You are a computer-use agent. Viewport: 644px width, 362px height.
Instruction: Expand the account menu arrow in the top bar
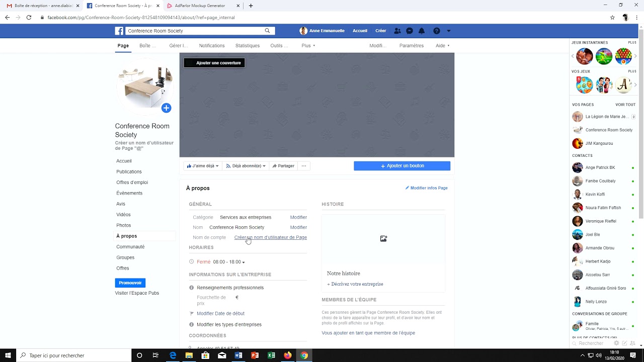point(448,31)
